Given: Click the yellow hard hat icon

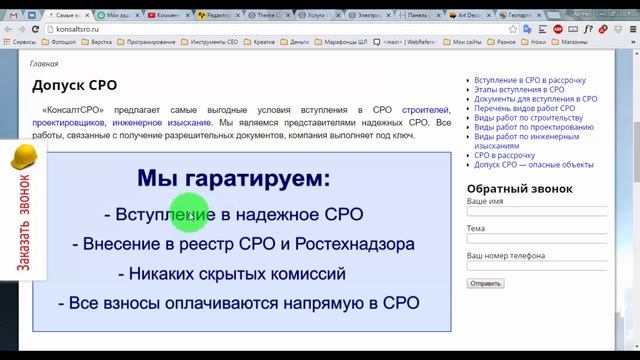Looking at the screenshot, I should pos(24,157).
